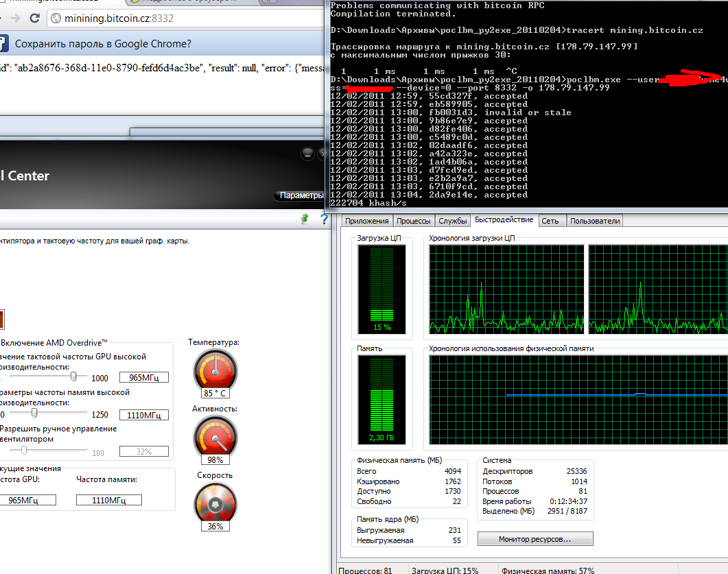This screenshot has width=728, height=574.
Task: Click the Загрузка ЦП 15 % meter
Action: pyautogui.click(x=381, y=289)
